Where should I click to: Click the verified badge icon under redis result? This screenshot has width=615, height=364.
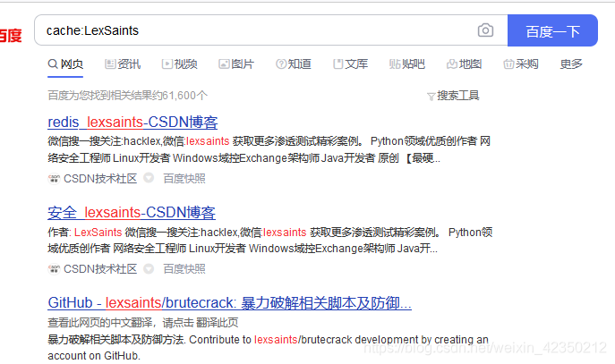(x=149, y=178)
